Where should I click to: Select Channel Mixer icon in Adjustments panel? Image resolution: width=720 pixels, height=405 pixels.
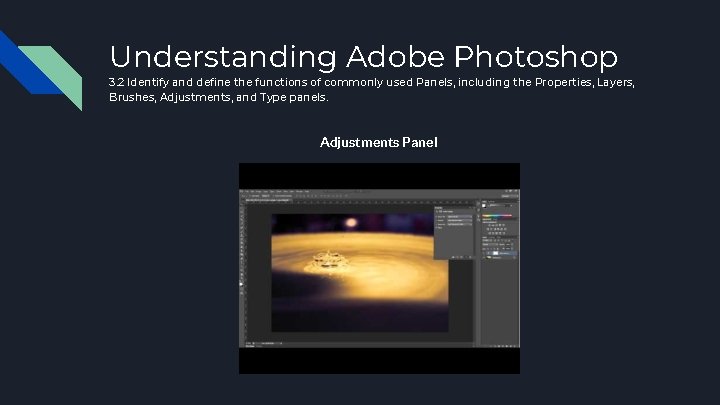click(x=501, y=229)
